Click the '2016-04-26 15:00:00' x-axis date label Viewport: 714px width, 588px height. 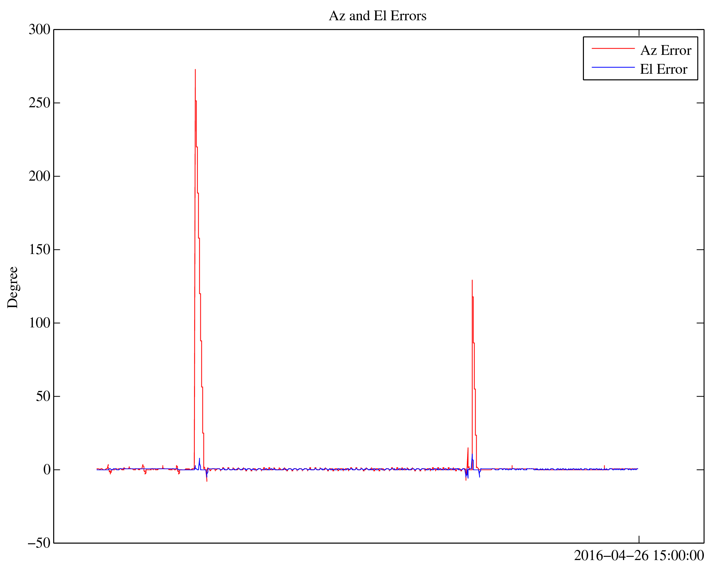click(638, 556)
